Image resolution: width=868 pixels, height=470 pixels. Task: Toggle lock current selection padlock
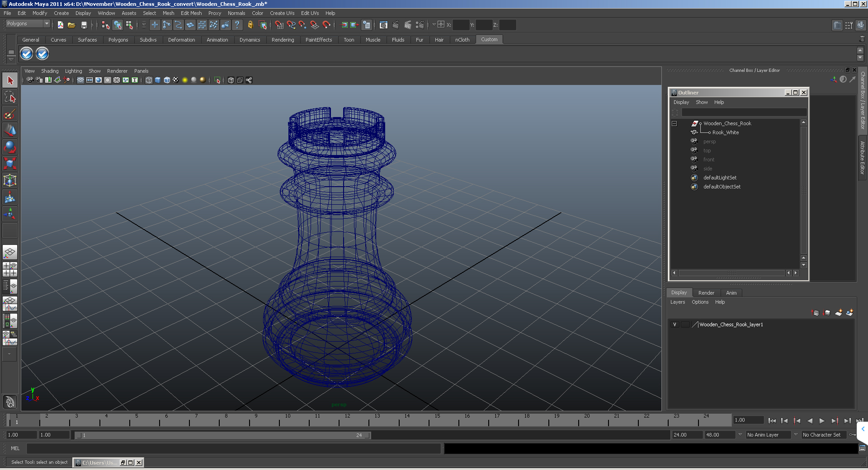250,25
